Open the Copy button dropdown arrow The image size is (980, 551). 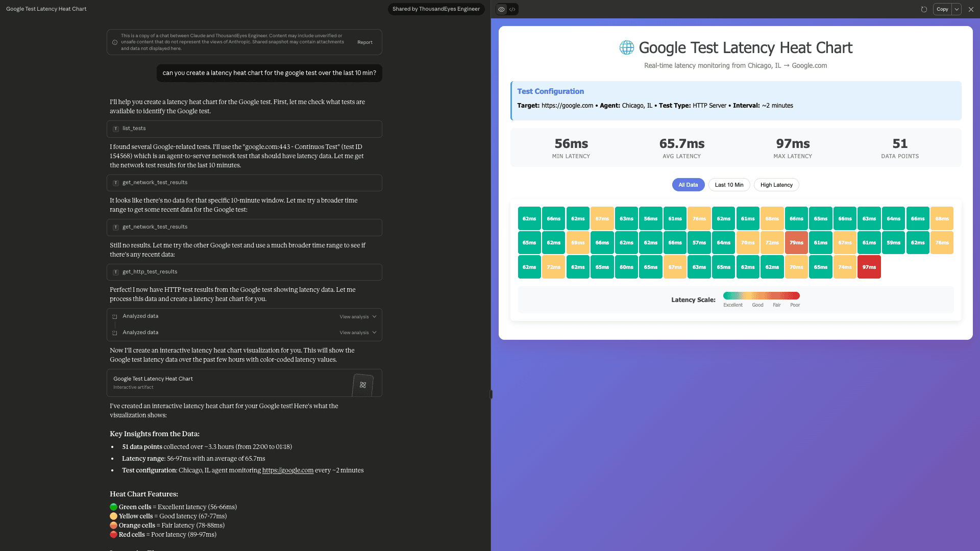coord(957,9)
